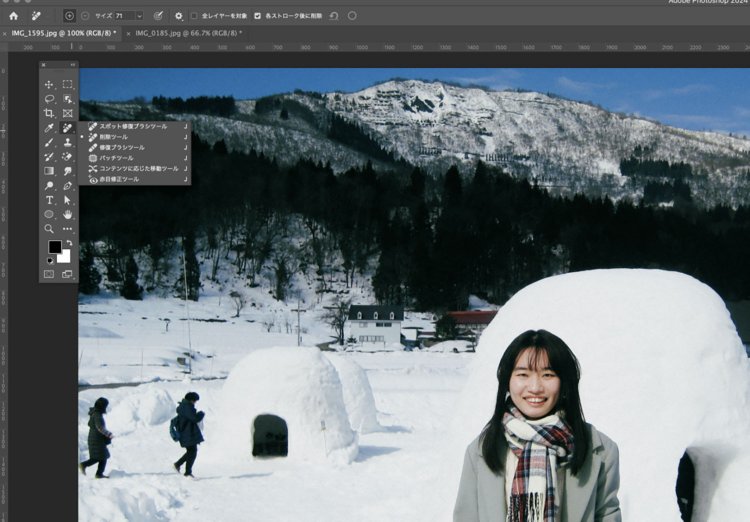This screenshot has height=522, width=750.
Task: Click the curved undo arrow in options bar
Action: pyautogui.click(x=334, y=16)
